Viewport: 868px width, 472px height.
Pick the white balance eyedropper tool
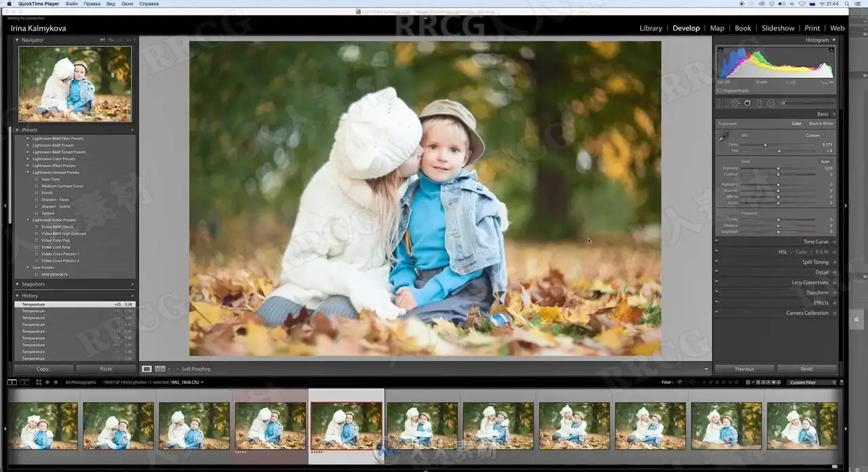coord(724,137)
